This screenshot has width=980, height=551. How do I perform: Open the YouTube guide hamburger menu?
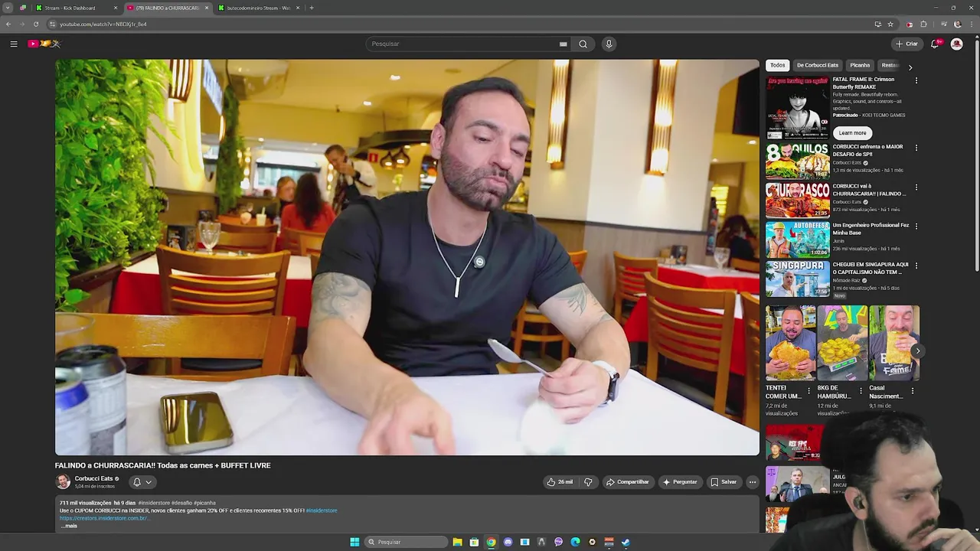tap(13, 44)
